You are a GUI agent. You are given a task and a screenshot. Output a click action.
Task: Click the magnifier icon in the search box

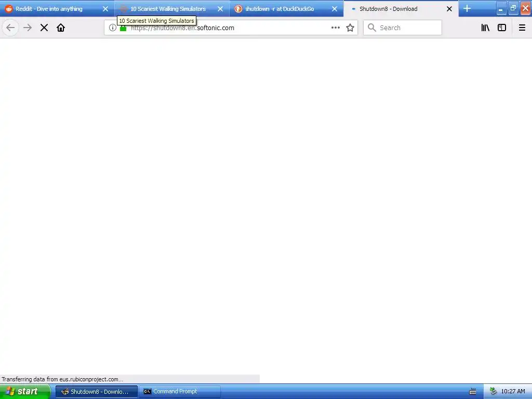[372, 28]
